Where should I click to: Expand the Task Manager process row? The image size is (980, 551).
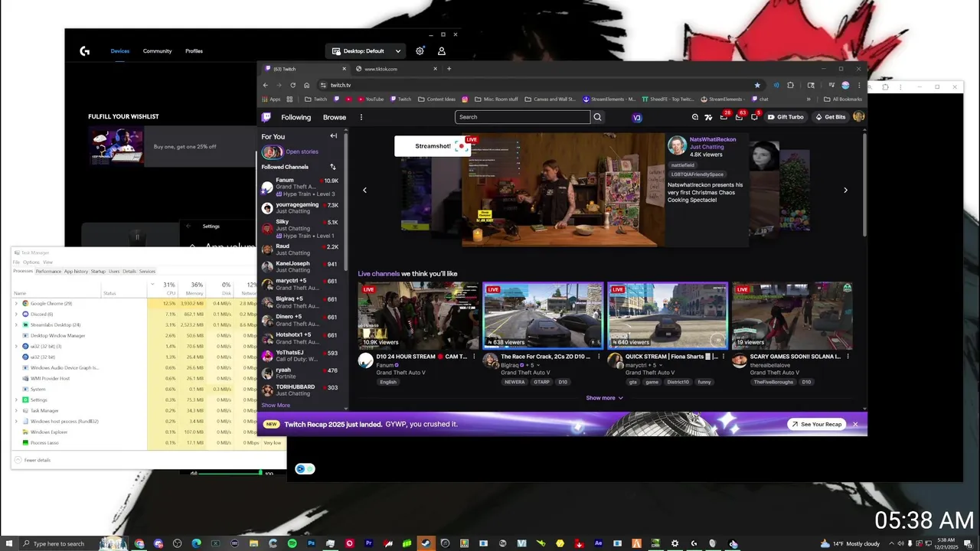point(16,410)
